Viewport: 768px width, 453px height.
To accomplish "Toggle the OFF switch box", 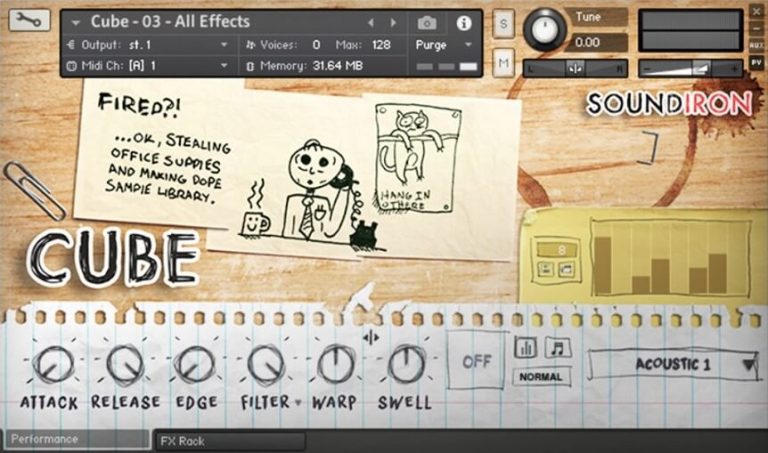I will click(x=477, y=361).
